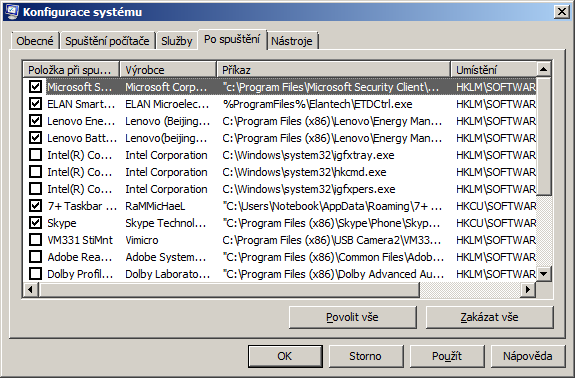Apply changes with the Použít button
This screenshot has height=378, width=575.
pyautogui.click(x=447, y=356)
